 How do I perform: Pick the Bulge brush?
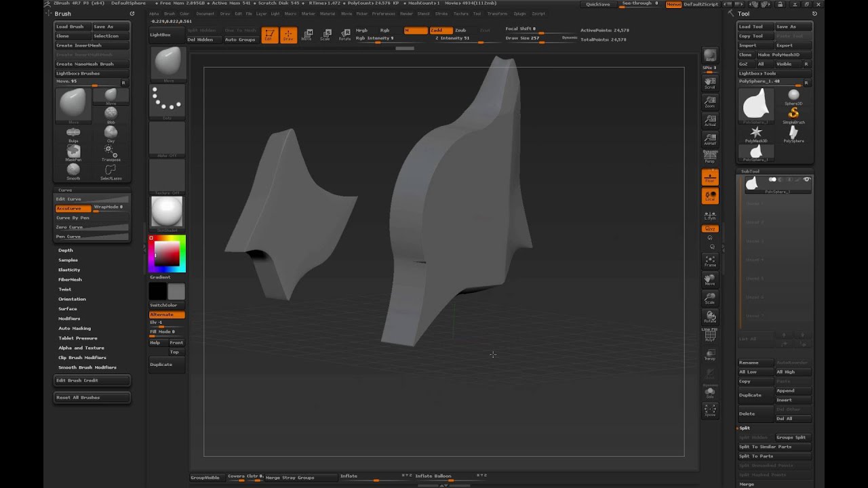click(73, 134)
